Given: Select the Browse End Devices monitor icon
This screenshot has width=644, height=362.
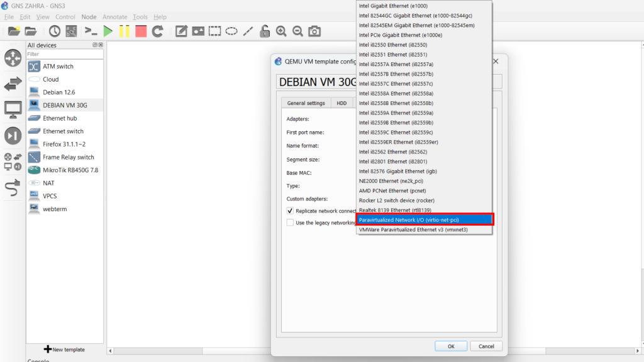Looking at the screenshot, I should pos(13,110).
